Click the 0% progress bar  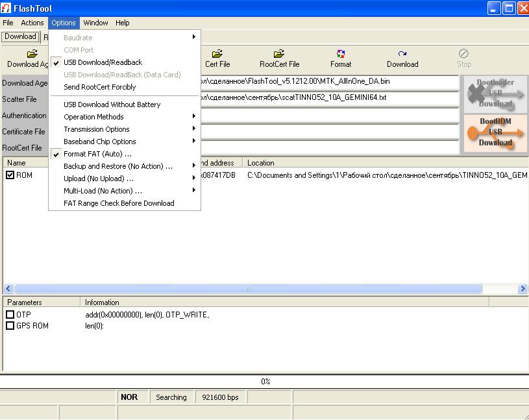tap(265, 382)
